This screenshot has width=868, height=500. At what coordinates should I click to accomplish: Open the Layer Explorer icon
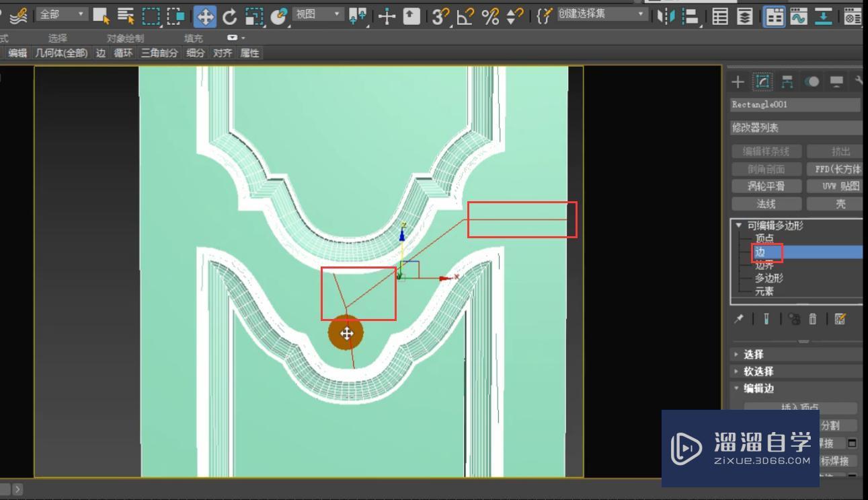point(745,16)
